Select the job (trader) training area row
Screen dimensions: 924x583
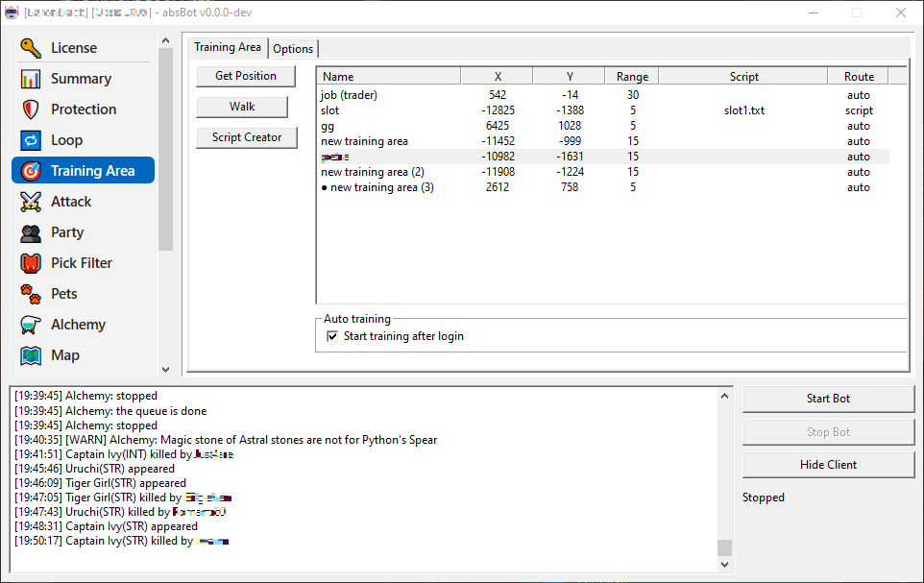[603, 95]
